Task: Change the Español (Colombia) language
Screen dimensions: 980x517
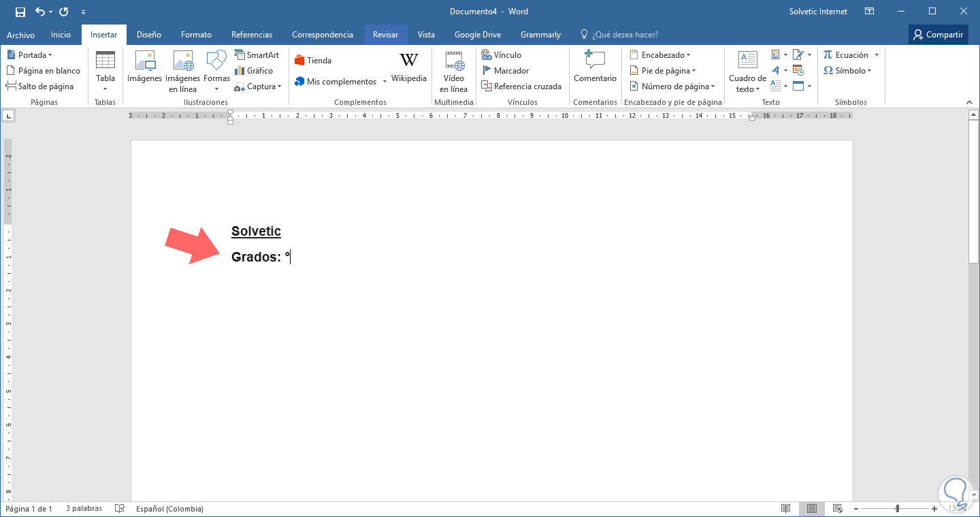Action: [169, 509]
